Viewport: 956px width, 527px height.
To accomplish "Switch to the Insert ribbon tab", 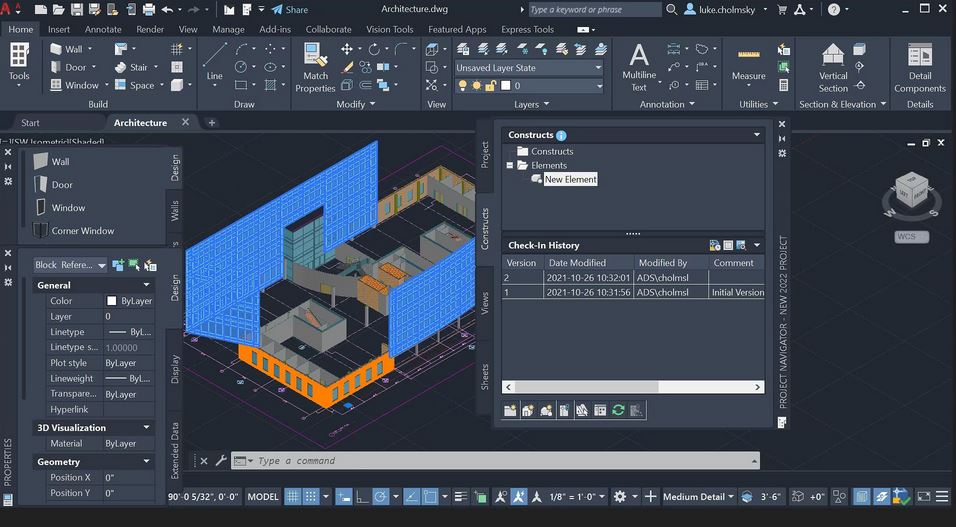I will (59, 29).
